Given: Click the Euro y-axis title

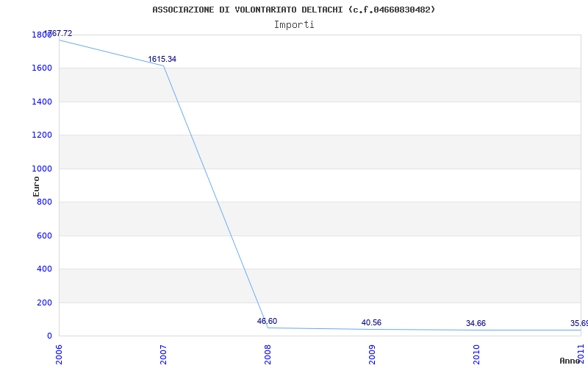Looking at the screenshot, I should click(36, 187).
